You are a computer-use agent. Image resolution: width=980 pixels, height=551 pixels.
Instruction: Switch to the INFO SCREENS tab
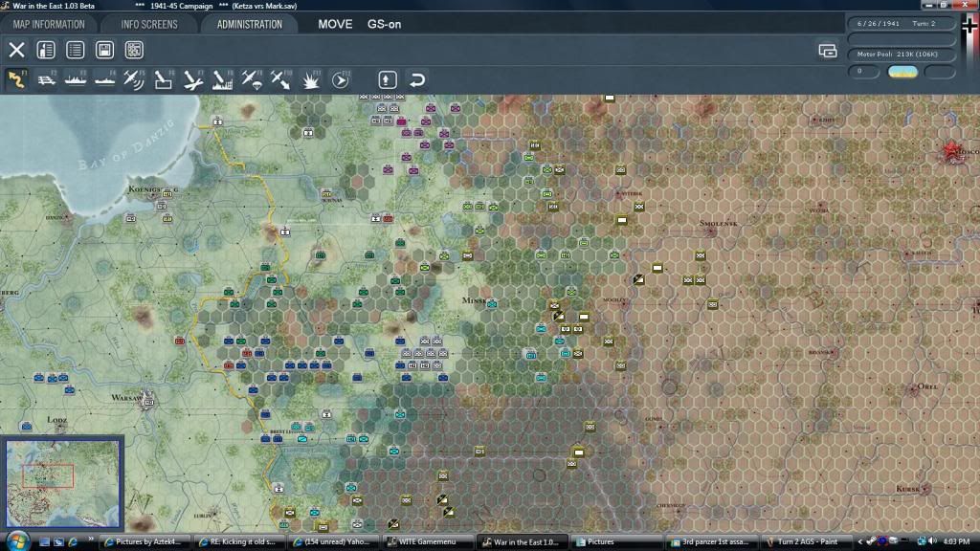pyautogui.click(x=148, y=24)
